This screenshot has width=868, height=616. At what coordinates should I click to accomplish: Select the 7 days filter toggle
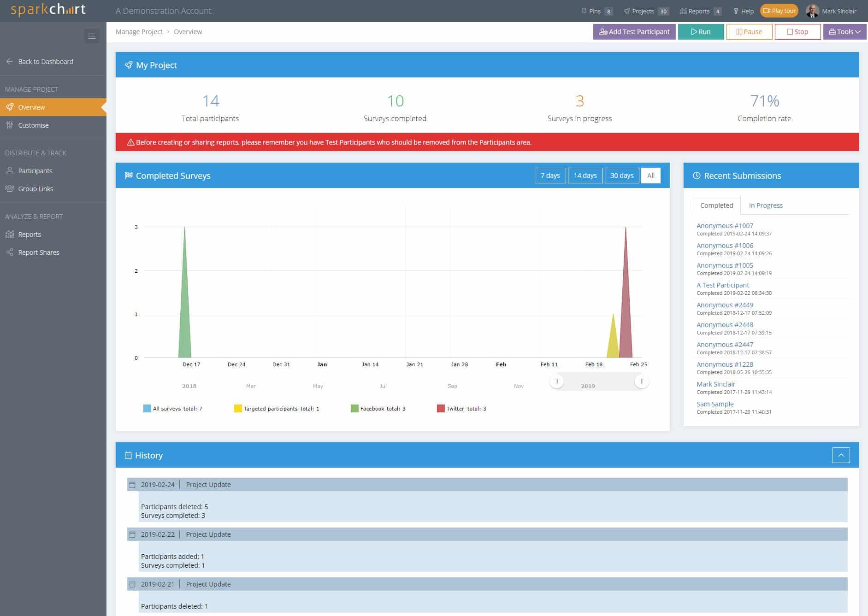click(550, 176)
